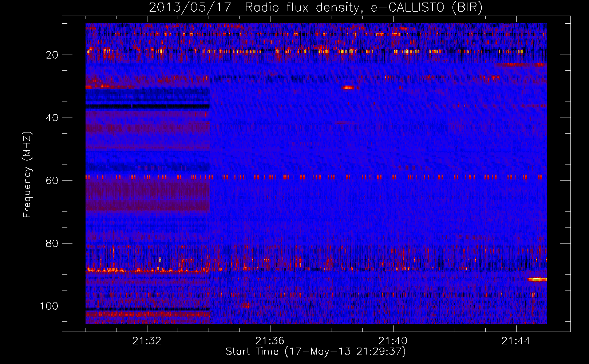Click the plot title '2013/05/17 Radio flux density, e-CALLISTO (BIR)'
The height and width of the screenshot is (364, 589).
pos(316,8)
